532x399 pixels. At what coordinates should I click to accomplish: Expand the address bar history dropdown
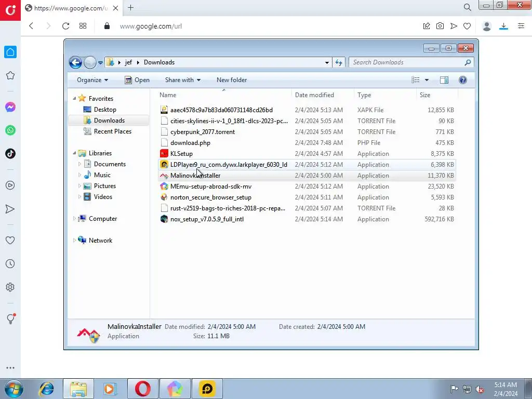tap(327, 62)
